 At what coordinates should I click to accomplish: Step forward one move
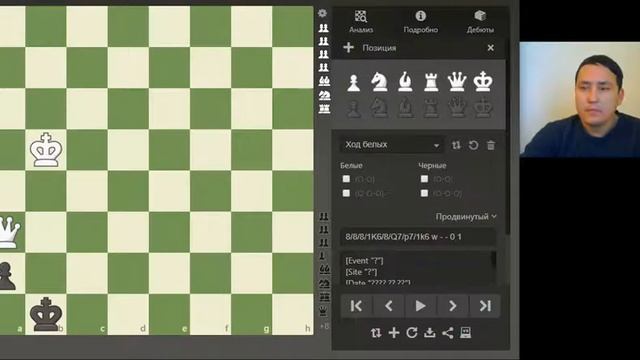(x=452, y=306)
